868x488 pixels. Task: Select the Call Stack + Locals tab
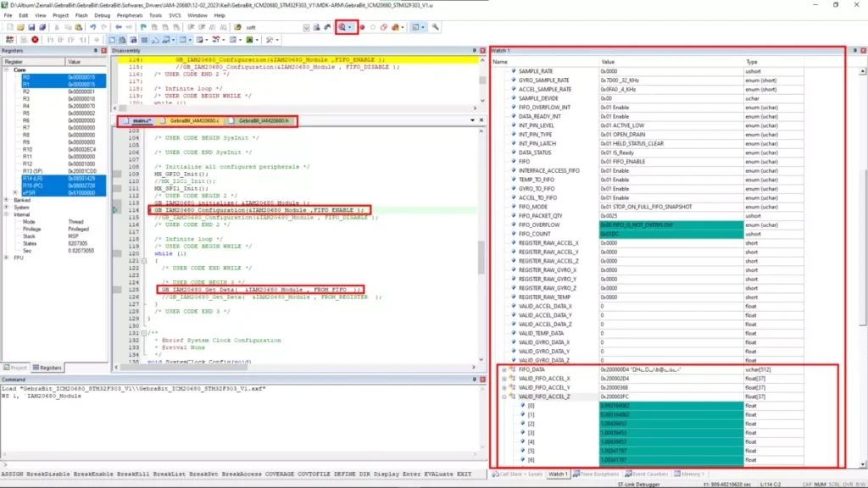click(520, 474)
